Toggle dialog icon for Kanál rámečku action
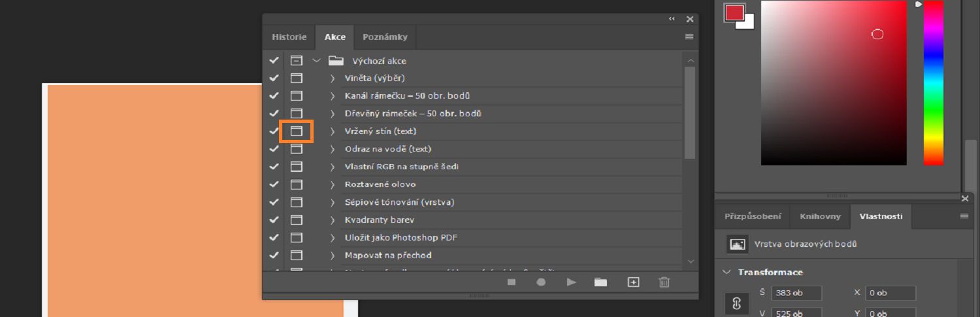The width and height of the screenshot is (980, 317). coord(297,96)
